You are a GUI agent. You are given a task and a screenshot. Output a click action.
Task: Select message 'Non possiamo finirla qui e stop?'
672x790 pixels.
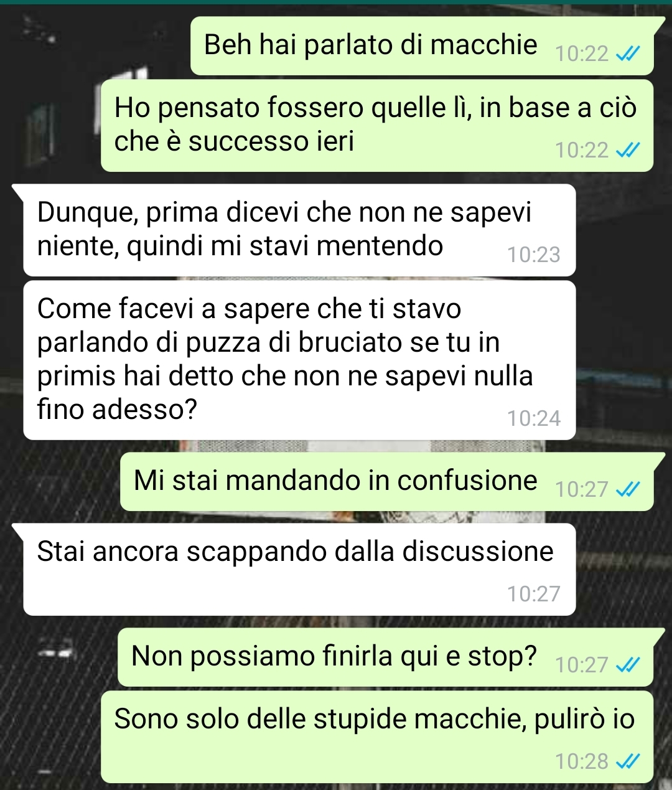(386, 657)
